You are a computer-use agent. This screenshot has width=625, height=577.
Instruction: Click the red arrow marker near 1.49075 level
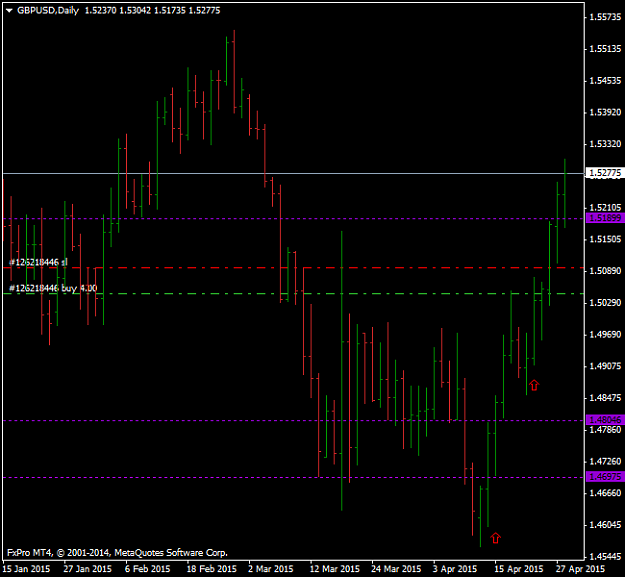coord(534,385)
